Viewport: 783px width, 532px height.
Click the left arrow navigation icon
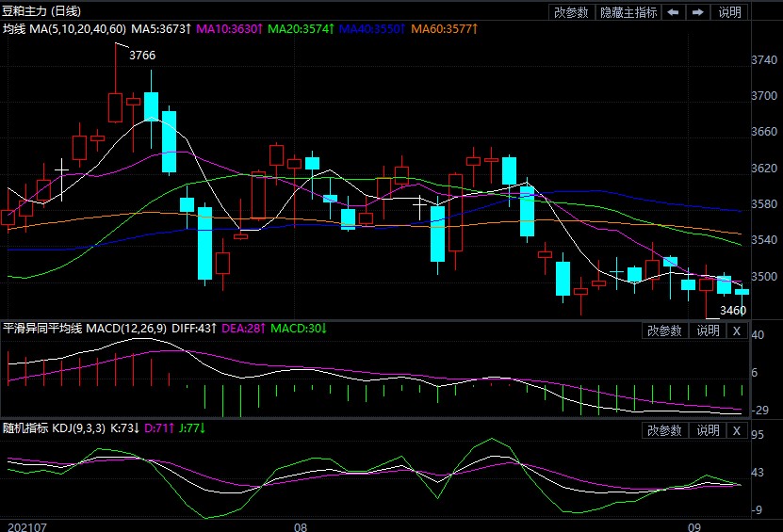[673, 12]
